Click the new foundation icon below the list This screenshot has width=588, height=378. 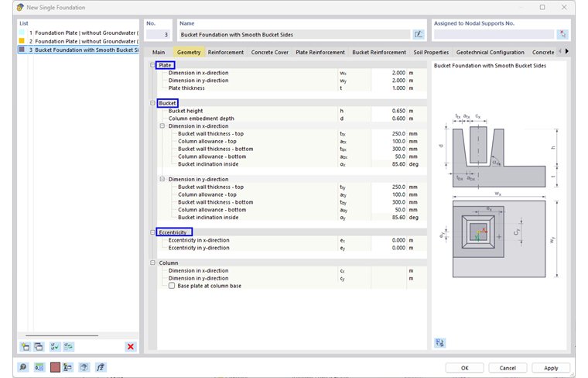click(26, 347)
